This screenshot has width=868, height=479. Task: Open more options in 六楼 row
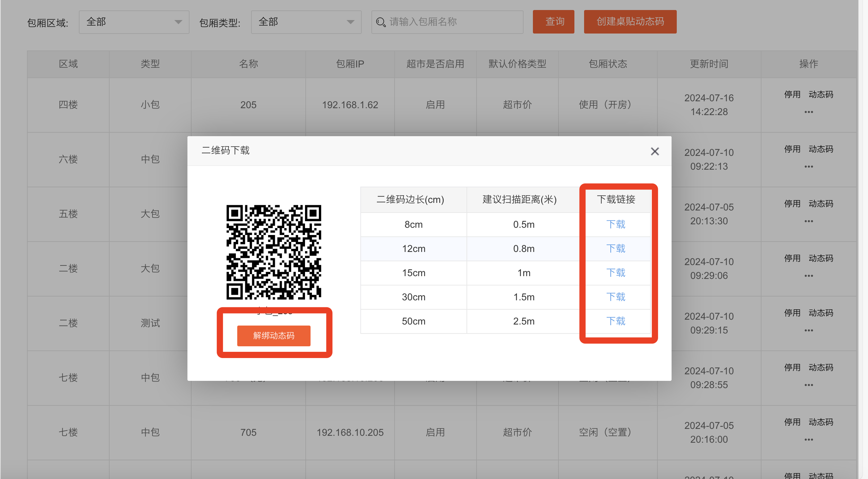click(809, 167)
